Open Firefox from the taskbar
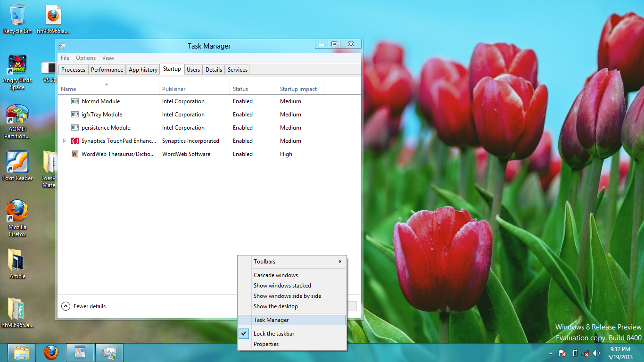644x362 pixels. pos(51,353)
